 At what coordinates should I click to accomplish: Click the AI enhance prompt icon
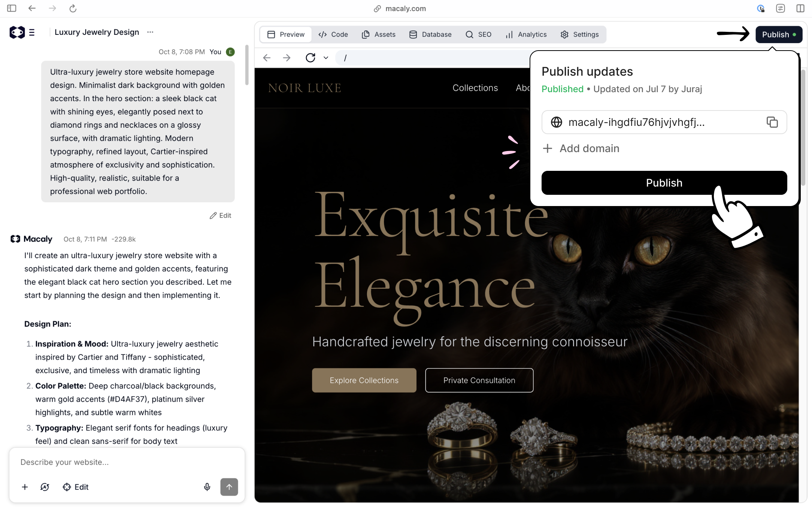pos(45,487)
